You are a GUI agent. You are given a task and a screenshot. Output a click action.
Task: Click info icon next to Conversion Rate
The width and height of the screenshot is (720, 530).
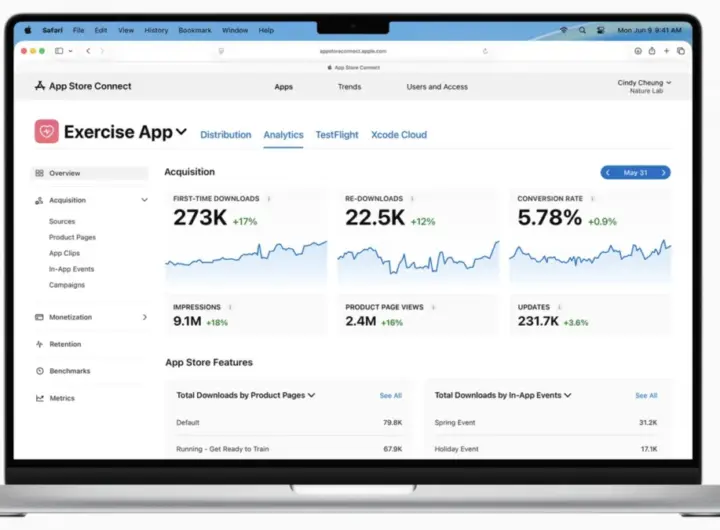coord(592,199)
